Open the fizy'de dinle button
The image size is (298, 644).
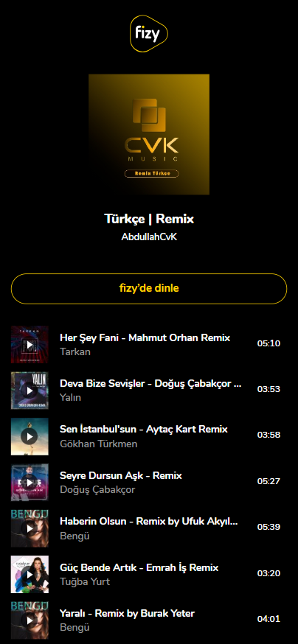[149, 289]
